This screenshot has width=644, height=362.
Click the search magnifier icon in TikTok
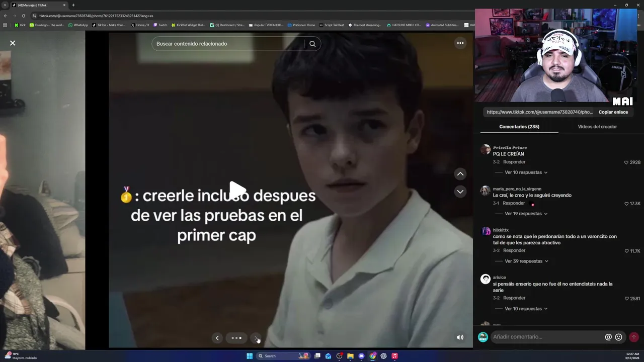pyautogui.click(x=312, y=44)
